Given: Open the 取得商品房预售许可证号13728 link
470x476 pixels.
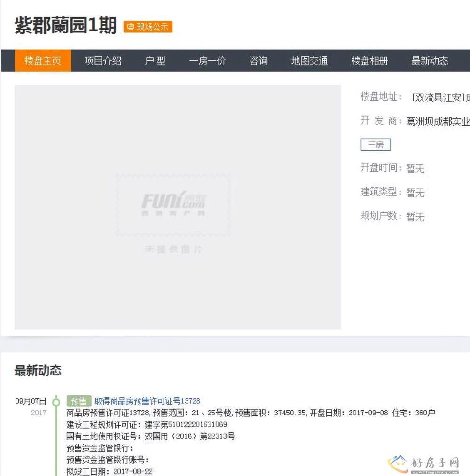Looking at the screenshot, I should pyautogui.click(x=147, y=401).
